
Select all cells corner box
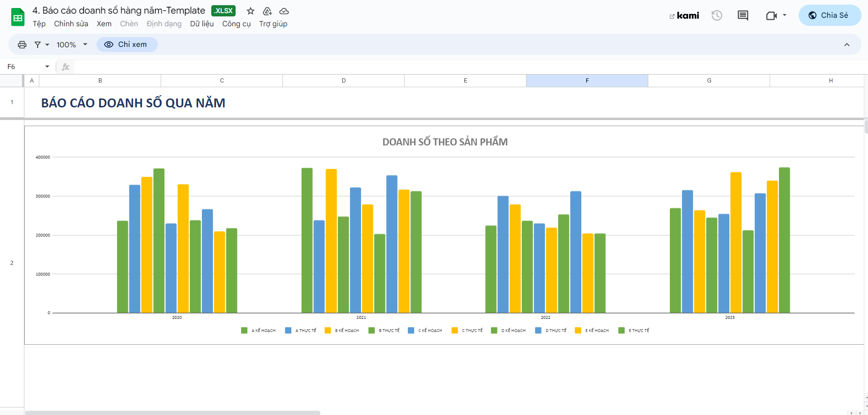coord(12,81)
